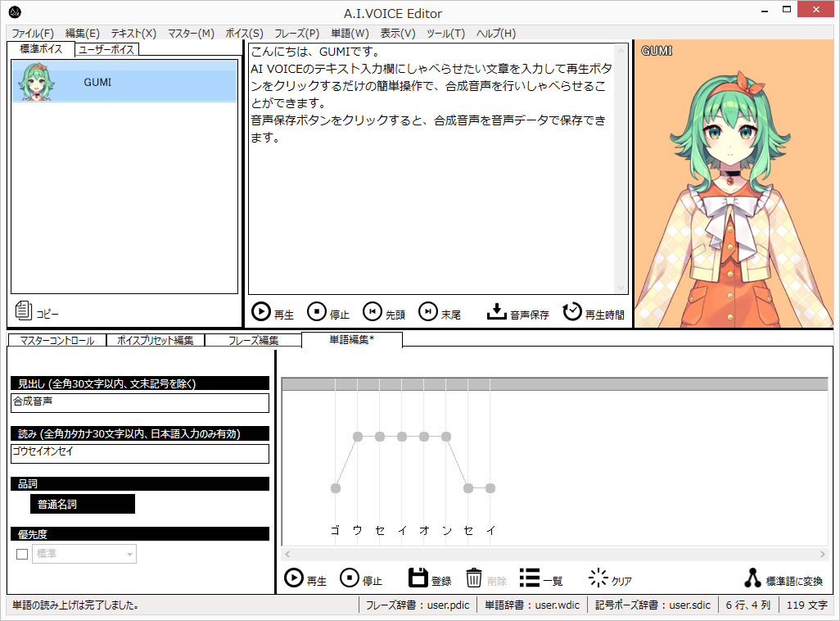
Task: Switch to the フレーズ編集 tab
Action: click(252, 341)
